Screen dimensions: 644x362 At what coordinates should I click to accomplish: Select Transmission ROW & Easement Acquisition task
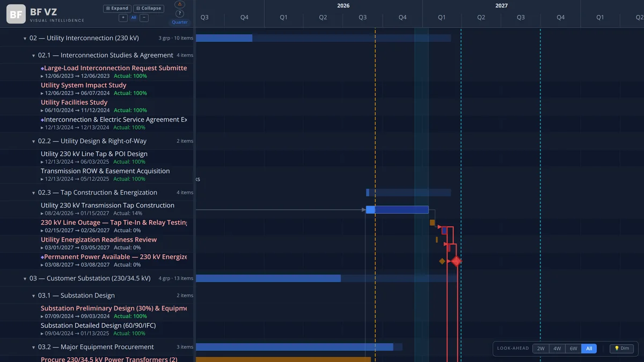tap(105, 171)
